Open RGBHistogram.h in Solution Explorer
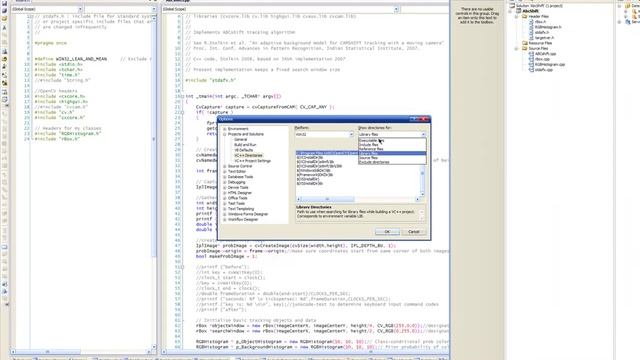Image resolution: width=640 pixels, height=360 pixels. 548,27
